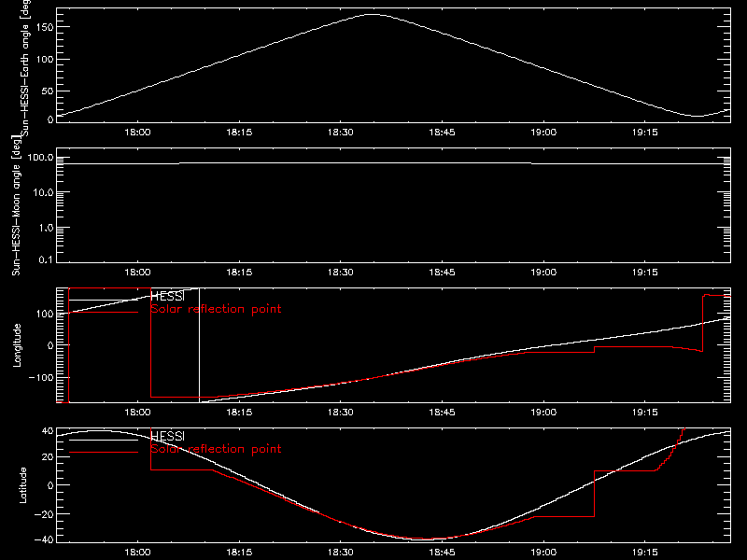Click 19:00 under the Latitude plot
The image size is (747, 560).
[543, 553]
